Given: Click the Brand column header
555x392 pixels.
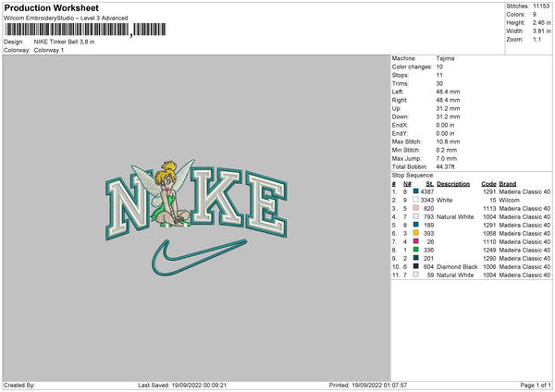Looking at the screenshot, I should click(x=508, y=184).
